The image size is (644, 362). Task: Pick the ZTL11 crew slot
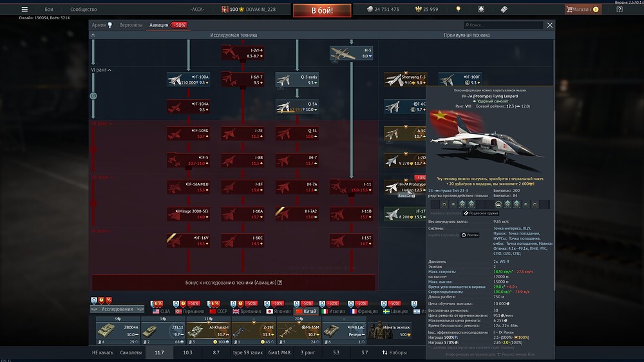point(163,330)
